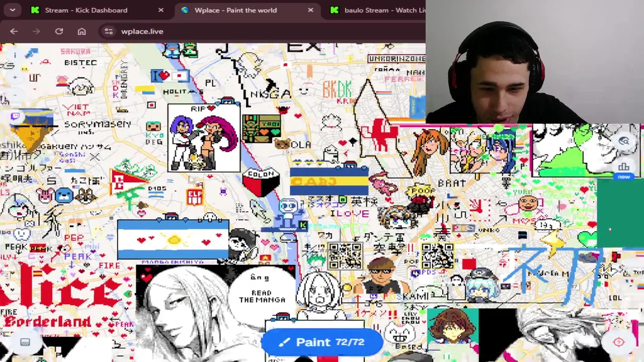The height and width of the screenshot is (362, 644).
Task: Go back in browser history
Action: 14,31
